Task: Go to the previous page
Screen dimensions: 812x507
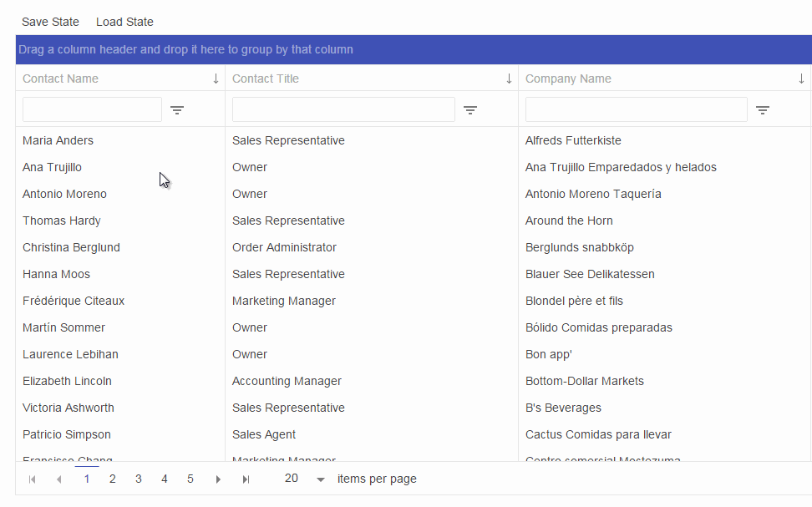Action: coord(58,479)
